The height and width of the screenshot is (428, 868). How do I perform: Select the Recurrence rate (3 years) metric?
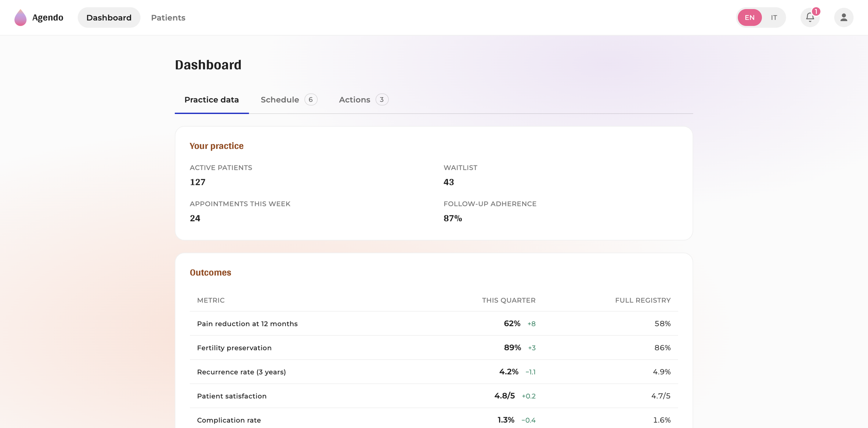click(x=241, y=372)
